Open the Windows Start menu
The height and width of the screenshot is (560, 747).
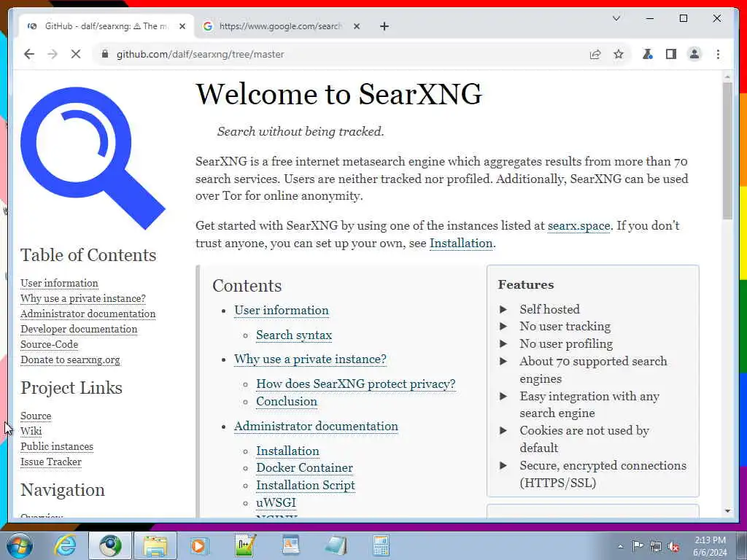[x=20, y=545]
